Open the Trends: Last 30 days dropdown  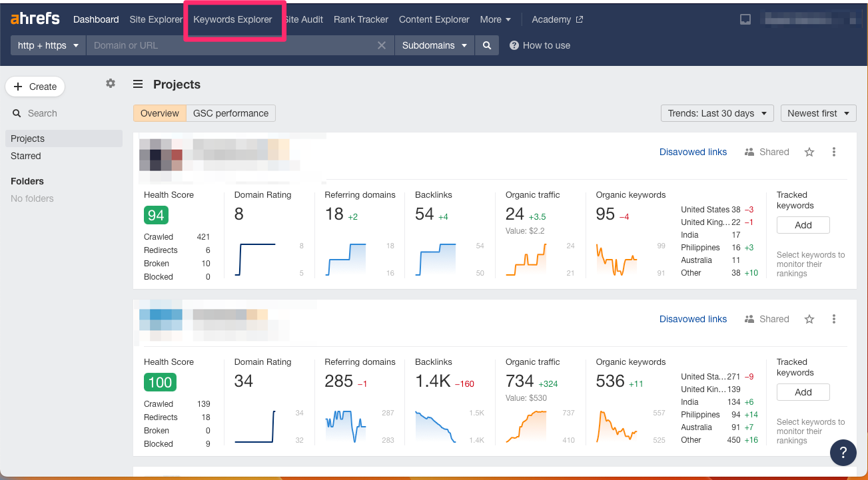(x=717, y=113)
